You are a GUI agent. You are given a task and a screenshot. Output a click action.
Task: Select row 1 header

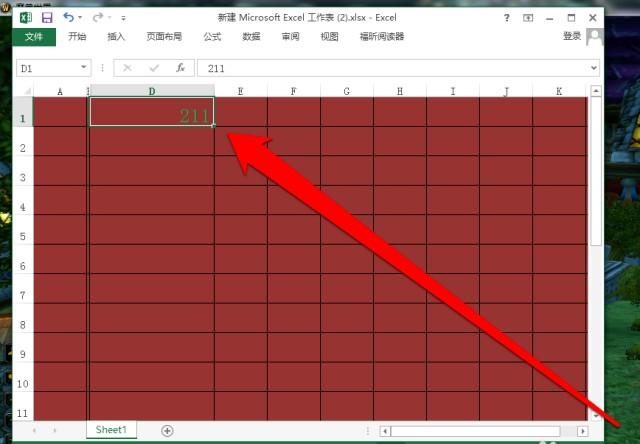point(23,112)
